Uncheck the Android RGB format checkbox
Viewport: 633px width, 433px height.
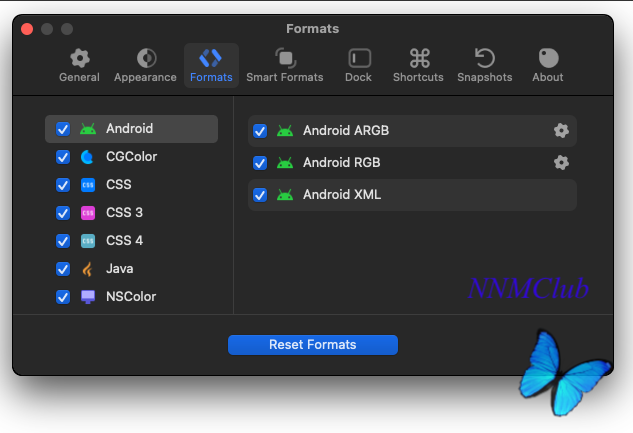pos(260,163)
